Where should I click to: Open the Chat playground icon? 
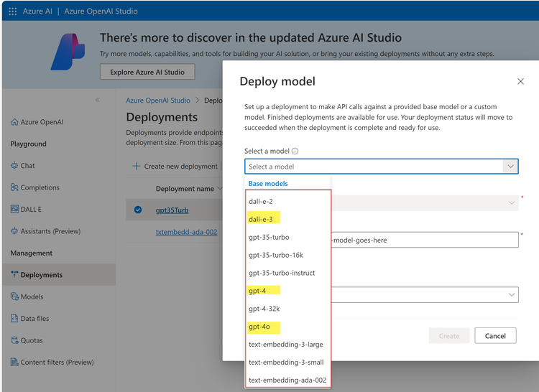(14, 166)
